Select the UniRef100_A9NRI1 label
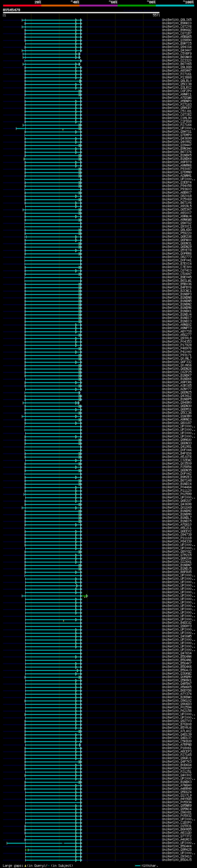The height and width of the screenshot is (868, 197). (177, 94)
